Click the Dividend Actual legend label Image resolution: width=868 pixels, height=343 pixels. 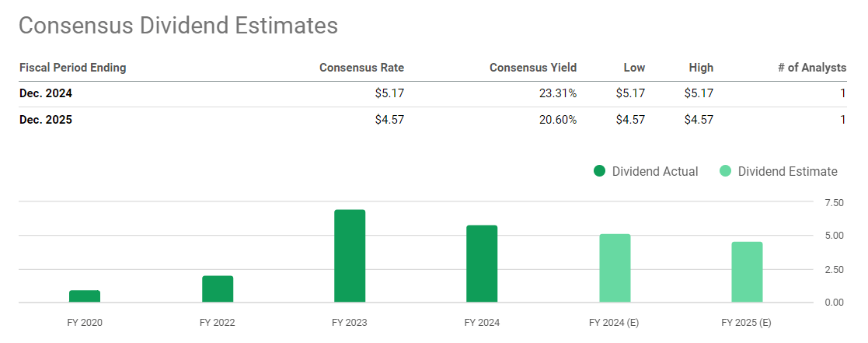click(655, 171)
